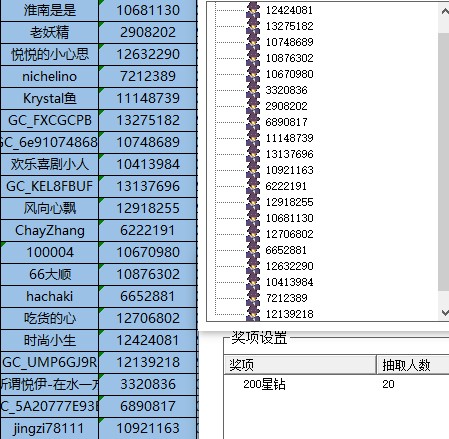Click the user icon beside 3320836 in list

pos(253,90)
